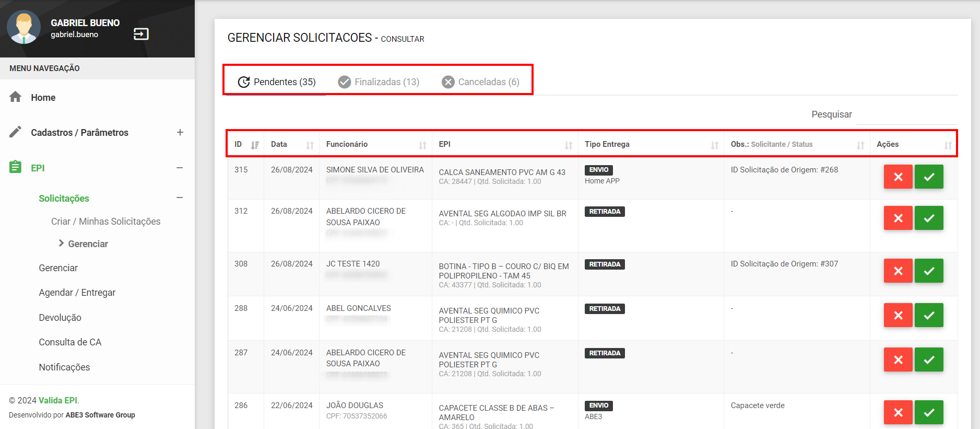Cancel request 287 using red X
Image resolution: width=980 pixels, height=429 pixels.
898,360
